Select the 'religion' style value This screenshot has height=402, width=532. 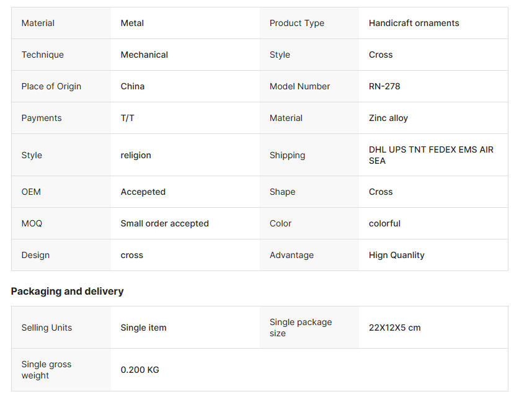136,155
